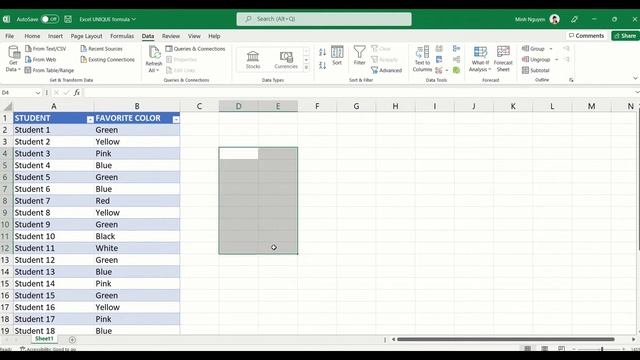Switch to the Review tab
Image resolution: width=640 pixels, height=360 pixels.
tap(171, 36)
